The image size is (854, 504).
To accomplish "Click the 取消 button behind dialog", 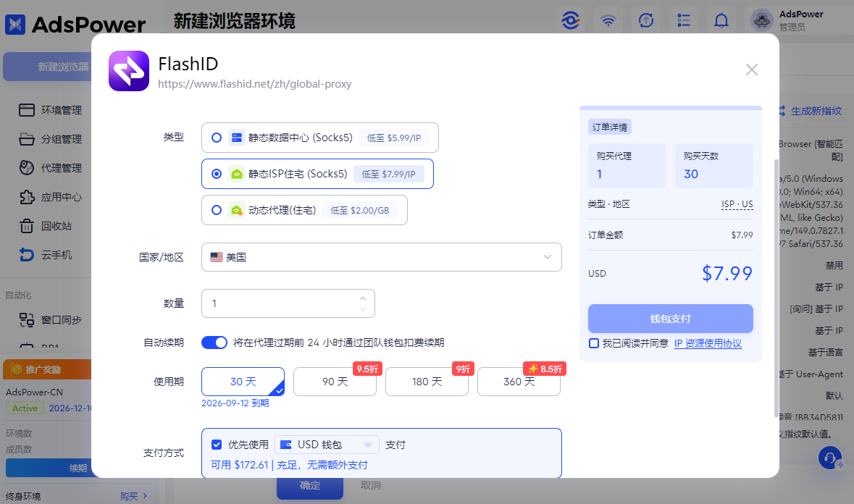I will [x=370, y=485].
